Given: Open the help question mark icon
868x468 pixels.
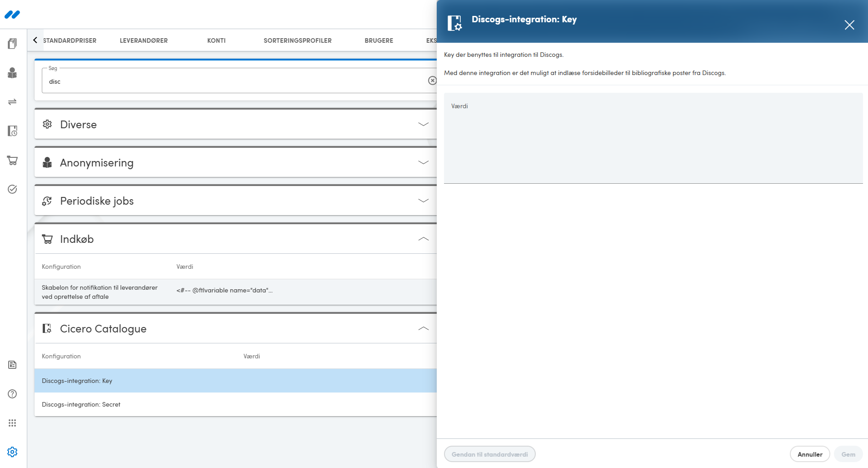Looking at the screenshot, I should (12, 394).
